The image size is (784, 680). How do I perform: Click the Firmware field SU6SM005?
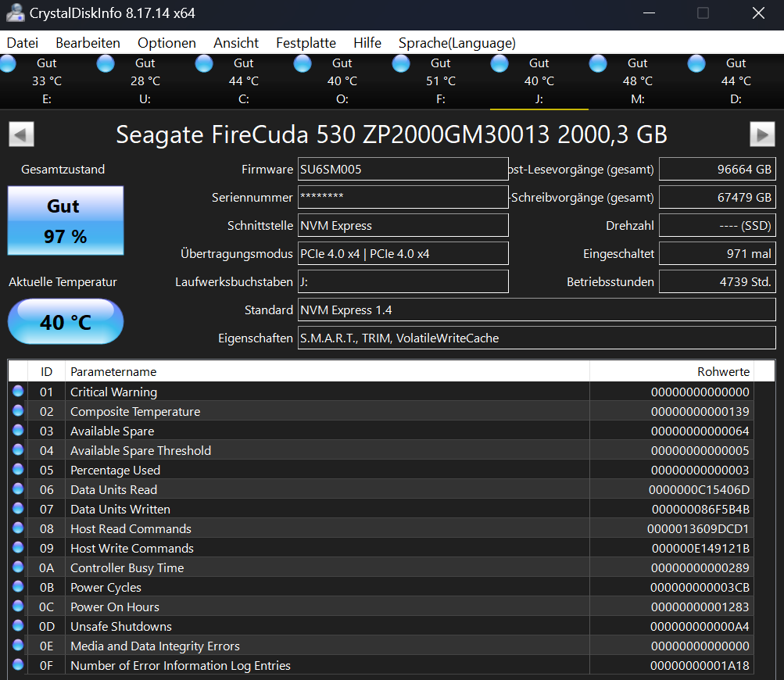[403, 169]
